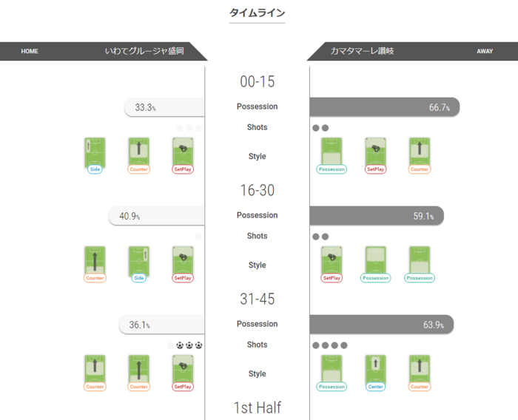Click home team's SetPlay icon in 00-15 period
This screenshot has height=420, width=518.
click(182, 154)
